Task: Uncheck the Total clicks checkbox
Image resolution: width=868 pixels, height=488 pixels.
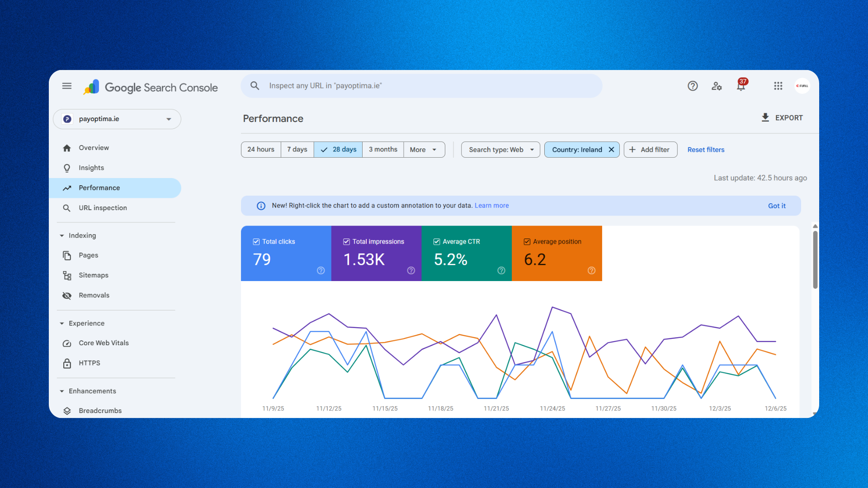Action: [256, 242]
